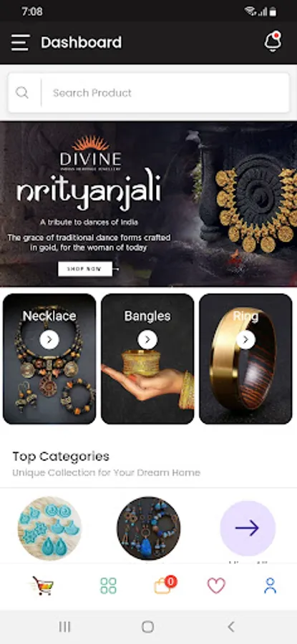Click the Shop Now banner button

(x=85, y=269)
